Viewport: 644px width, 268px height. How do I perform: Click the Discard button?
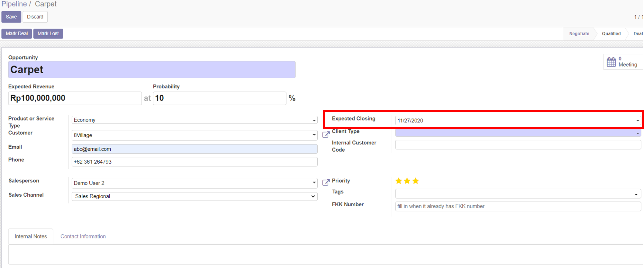pyautogui.click(x=35, y=17)
